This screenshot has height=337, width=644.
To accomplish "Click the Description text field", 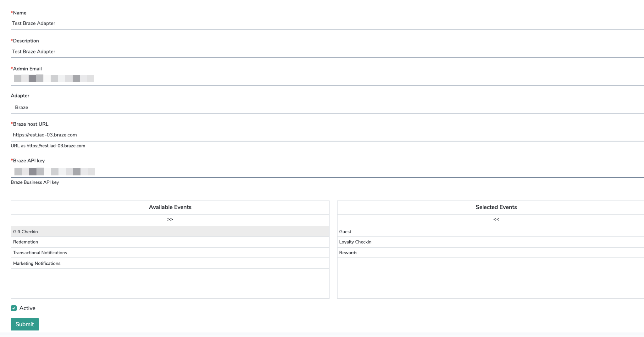I will click(327, 52).
